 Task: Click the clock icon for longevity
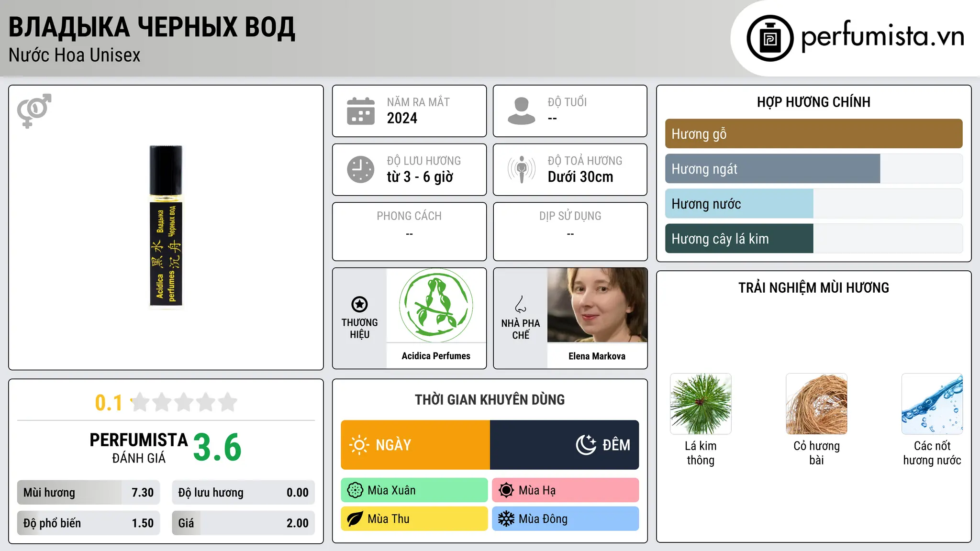pyautogui.click(x=361, y=169)
